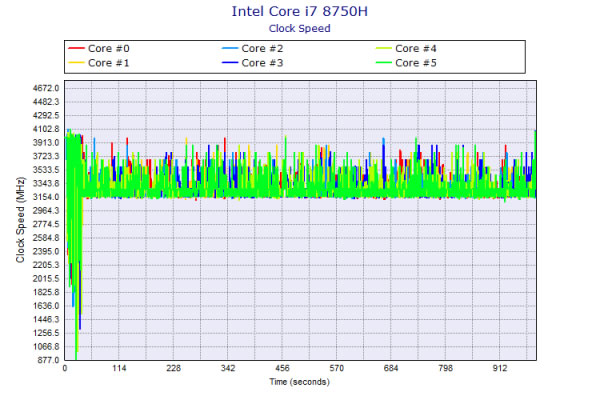Click the Core #4 legend entry

click(x=406, y=49)
